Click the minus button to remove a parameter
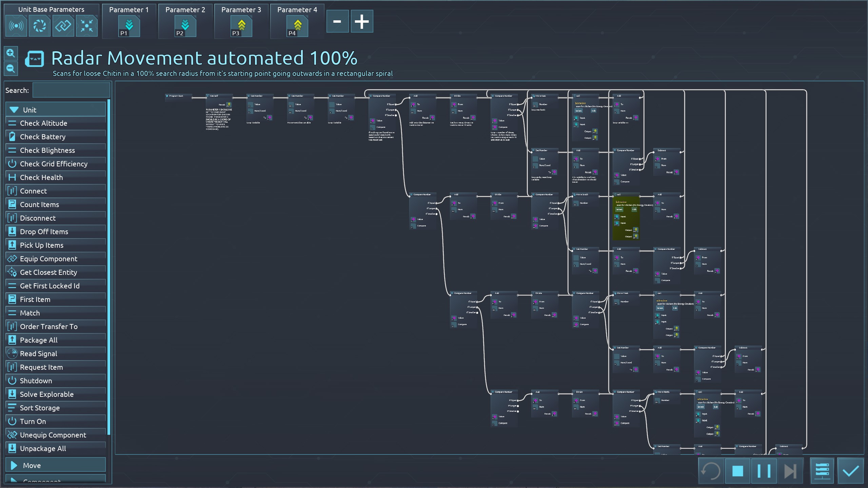Viewport: 868px width, 488px height. point(337,21)
